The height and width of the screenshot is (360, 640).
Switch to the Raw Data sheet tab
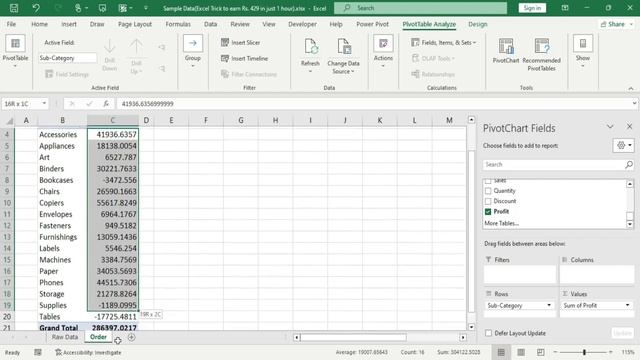(64, 337)
